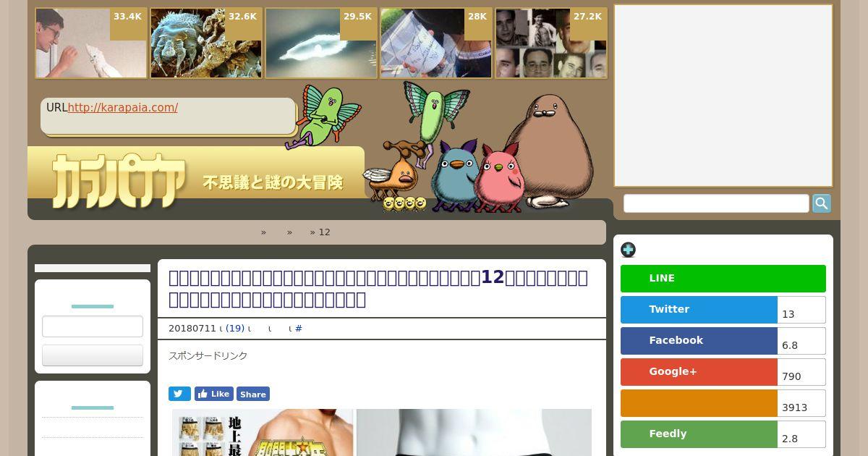Click the Twitter share count 13
Image resolution: width=868 pixels, height=456 pixels.
point(801,310)
